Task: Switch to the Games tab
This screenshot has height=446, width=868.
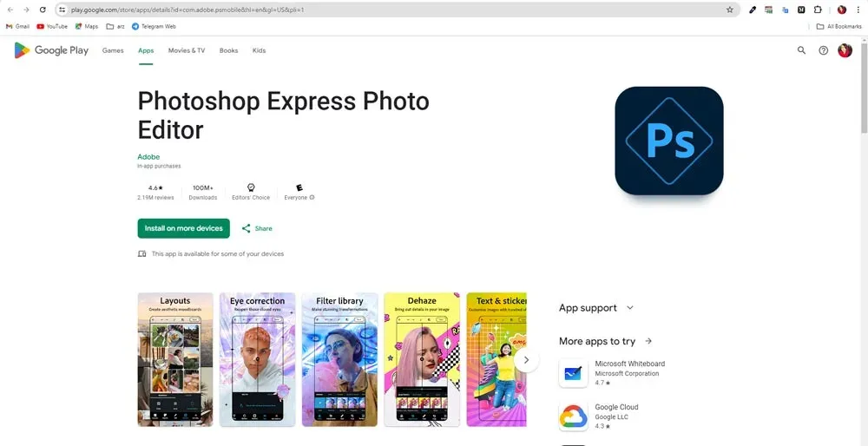Action: (113, 50)
